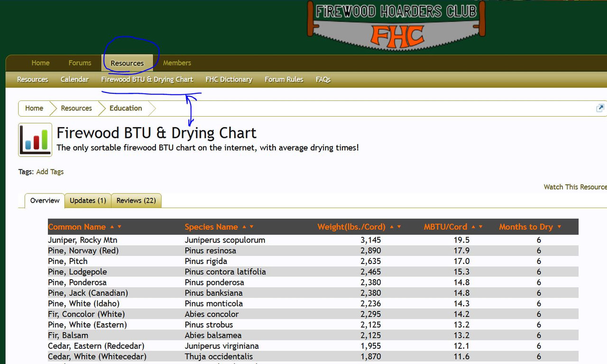
Task: Click species name Pinus ponderosa
Action: (214, 282)
